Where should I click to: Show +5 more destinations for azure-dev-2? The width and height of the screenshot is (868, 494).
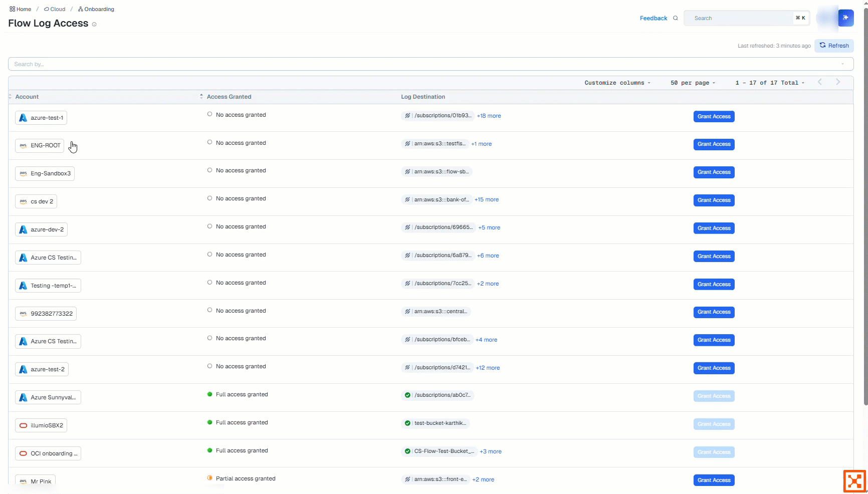(x=489, y=227)
